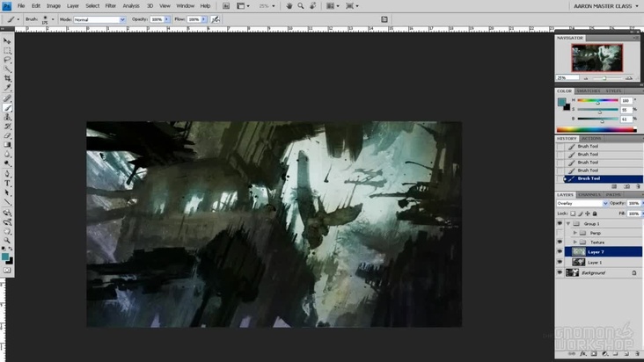Expand the Texture group
Viewport: 644px width, 362px height.
(575, 242)
